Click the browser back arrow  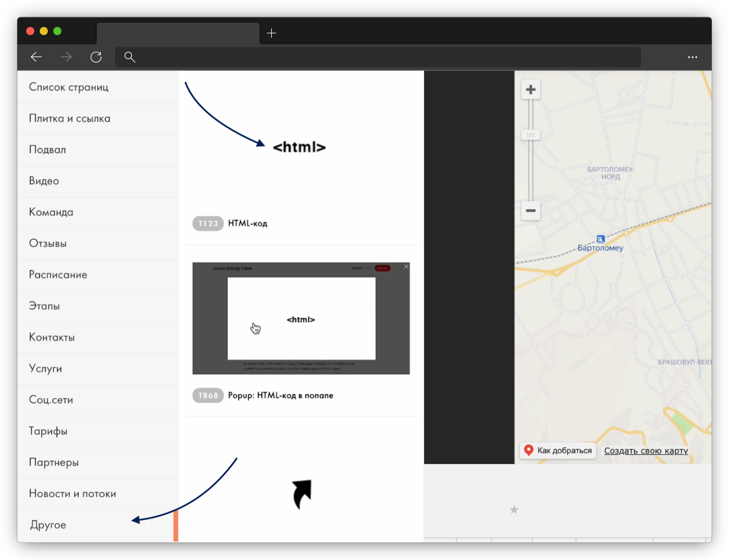(x=36, y=57)
